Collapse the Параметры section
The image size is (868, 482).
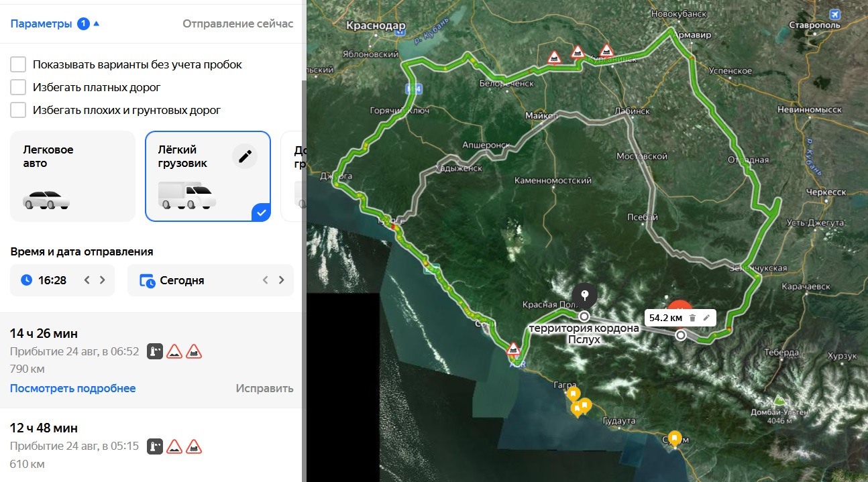point(55,24)
